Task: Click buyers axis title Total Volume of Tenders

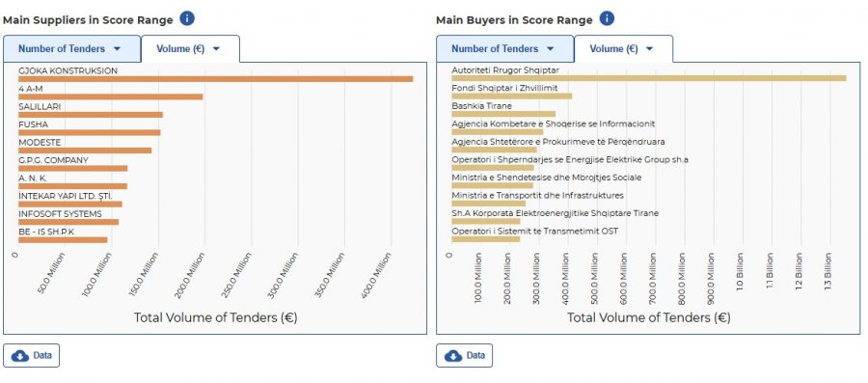Action: tap(649, 317)
